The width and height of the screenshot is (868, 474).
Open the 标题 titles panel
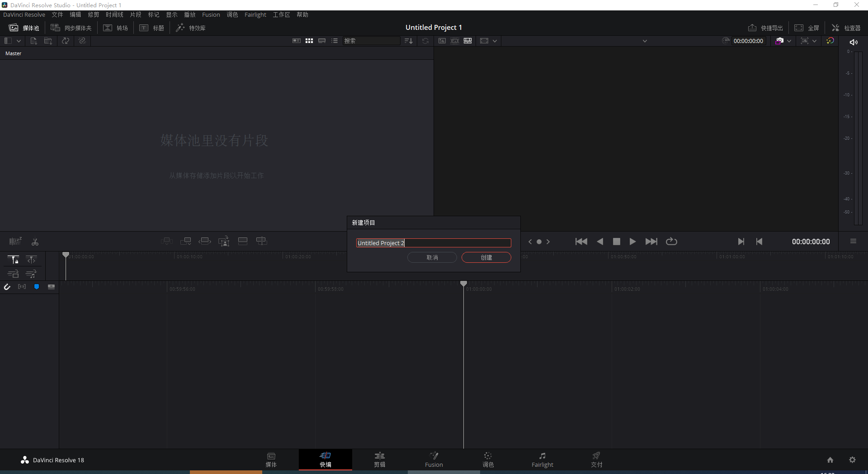pos(152,28)
